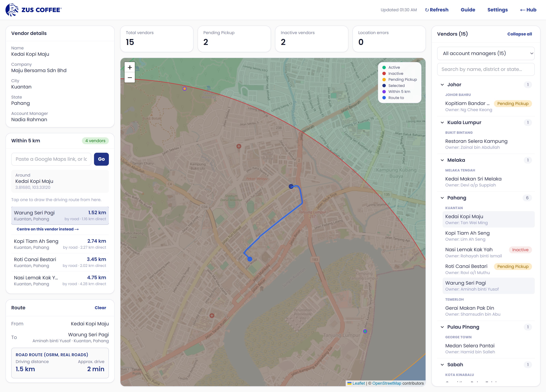Select Kopi Tiam Ah Seng 2.74 km row
Image resolution: width=546 pixels, height=392 pixels.
click(60, 244)
